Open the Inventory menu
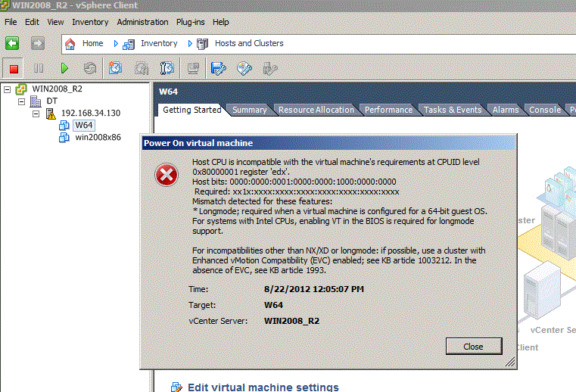This screenshot has height=392, width=576. pos(90,22)
